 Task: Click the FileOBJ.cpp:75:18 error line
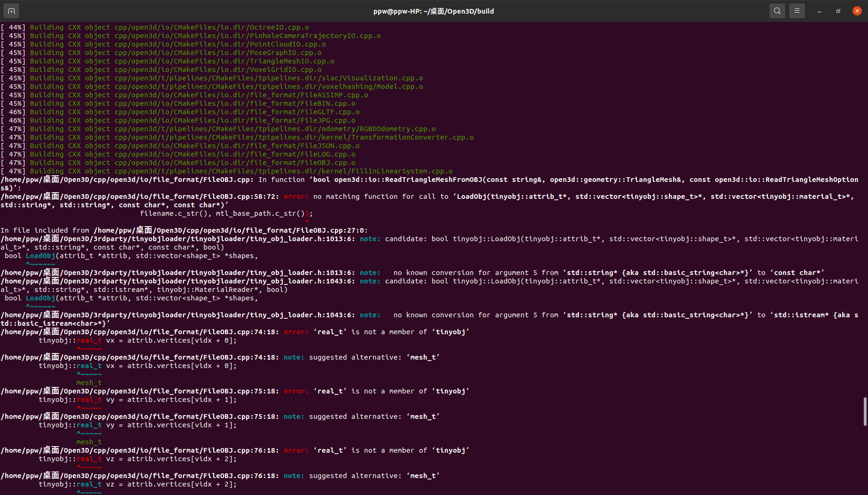[x=235, y=391]
